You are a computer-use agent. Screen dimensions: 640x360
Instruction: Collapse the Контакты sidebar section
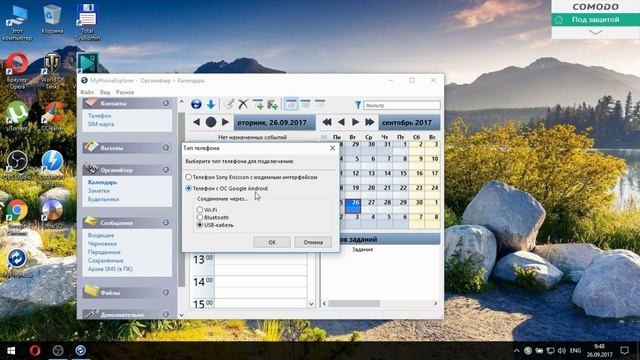tap(166, 103)
